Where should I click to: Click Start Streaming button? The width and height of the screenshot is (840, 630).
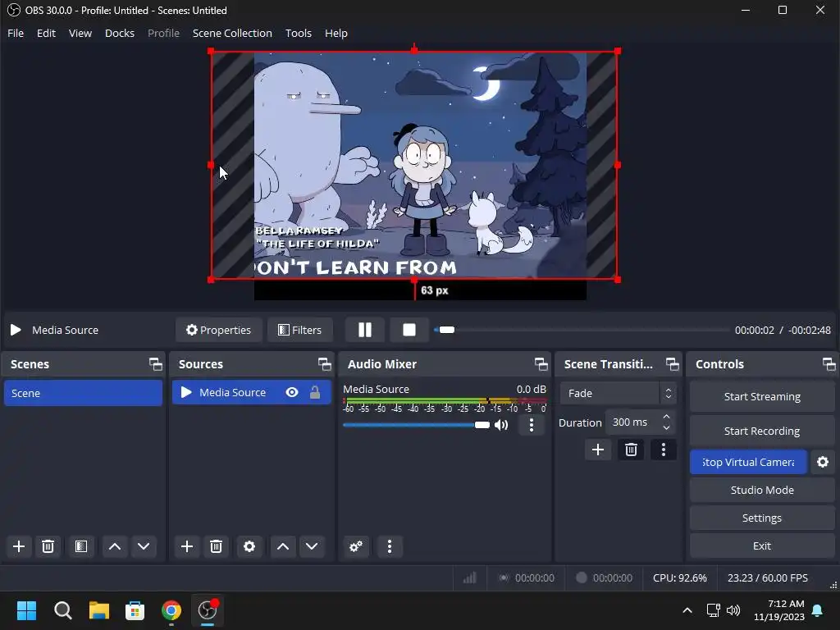(x=762, y=396)
